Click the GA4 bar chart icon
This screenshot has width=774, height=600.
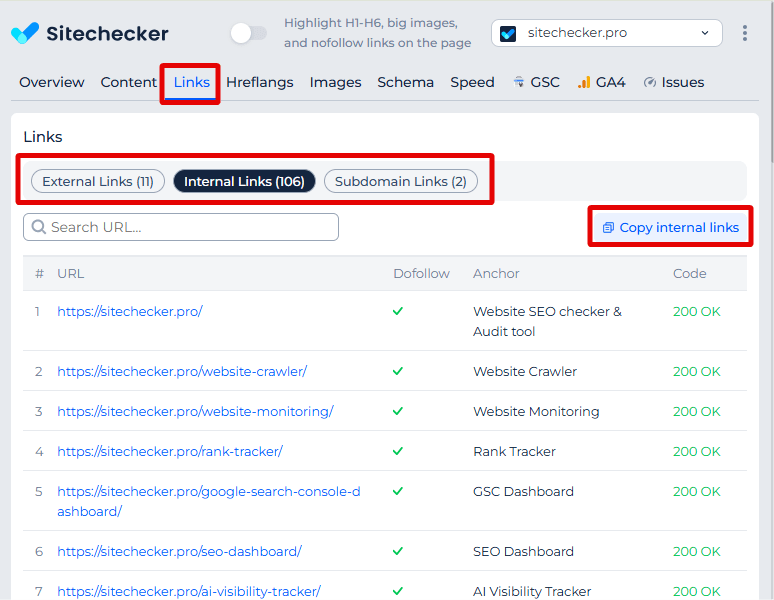coord(584,82)
